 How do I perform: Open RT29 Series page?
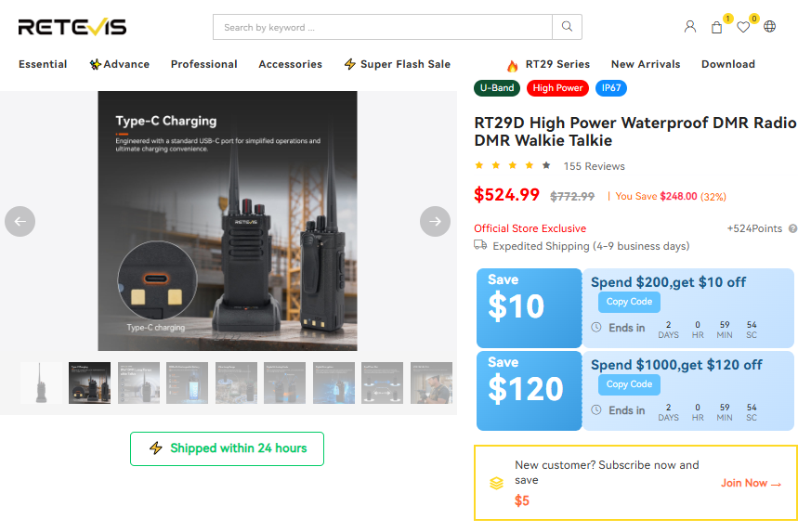click(548, 64)
